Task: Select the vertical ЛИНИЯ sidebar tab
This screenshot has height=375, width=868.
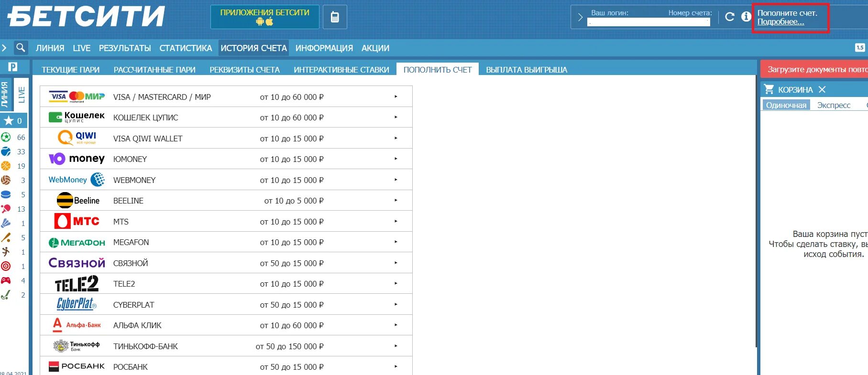Action: (x=6, y=95)
